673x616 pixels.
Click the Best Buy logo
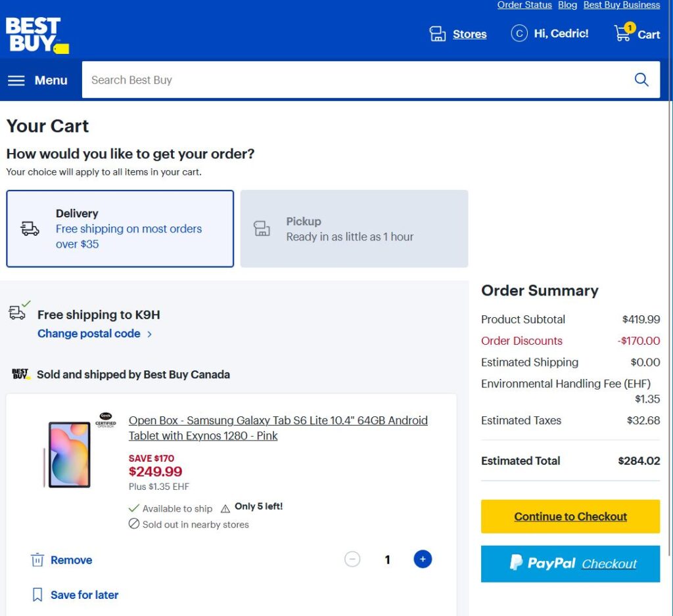click(37, 35)
